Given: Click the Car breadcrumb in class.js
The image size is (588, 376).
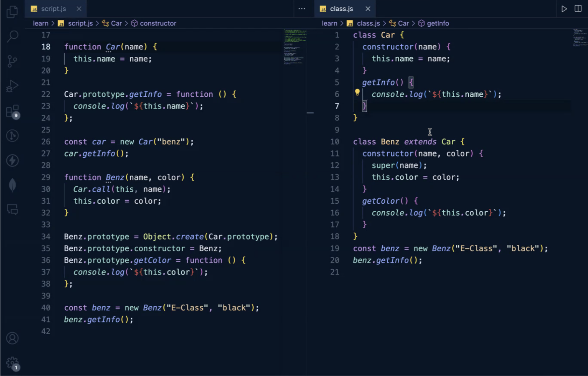Looking at the screenshot, I should (x=403, y=23).
